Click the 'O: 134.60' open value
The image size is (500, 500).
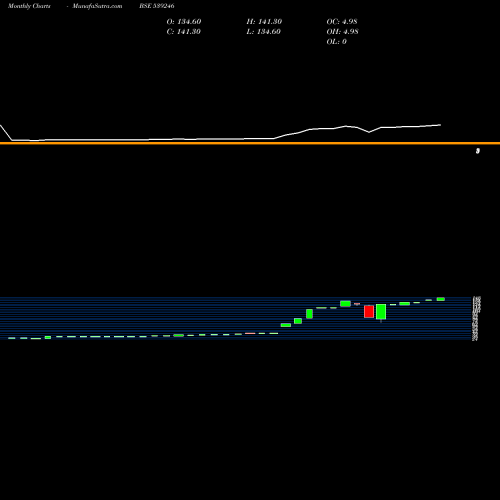(x=184, y=22)
